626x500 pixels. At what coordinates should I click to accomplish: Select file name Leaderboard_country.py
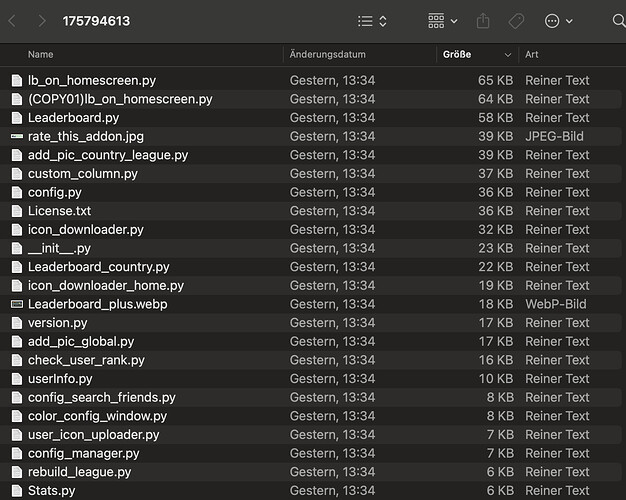(99, 267)
